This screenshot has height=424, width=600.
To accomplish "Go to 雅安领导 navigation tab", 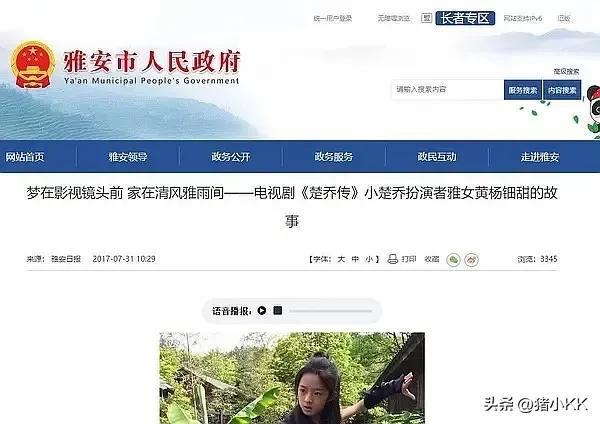I will click(128, 157).
